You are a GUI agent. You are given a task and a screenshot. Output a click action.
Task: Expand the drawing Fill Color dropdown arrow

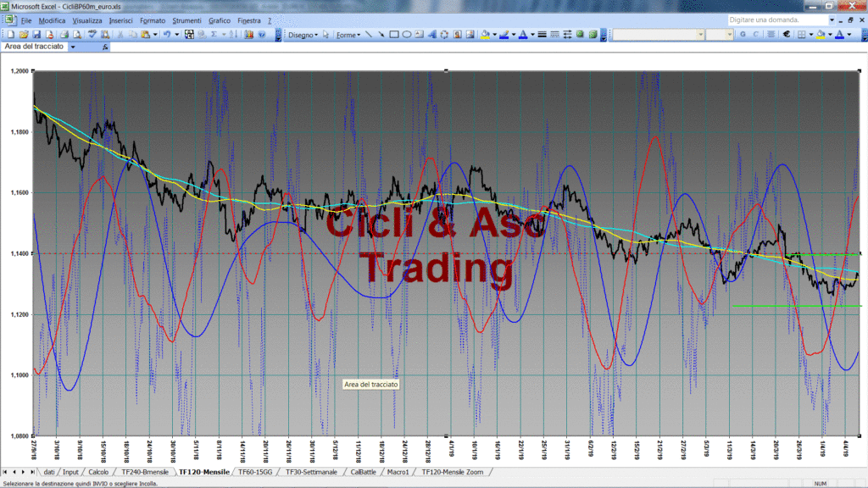tap(494, 34)
